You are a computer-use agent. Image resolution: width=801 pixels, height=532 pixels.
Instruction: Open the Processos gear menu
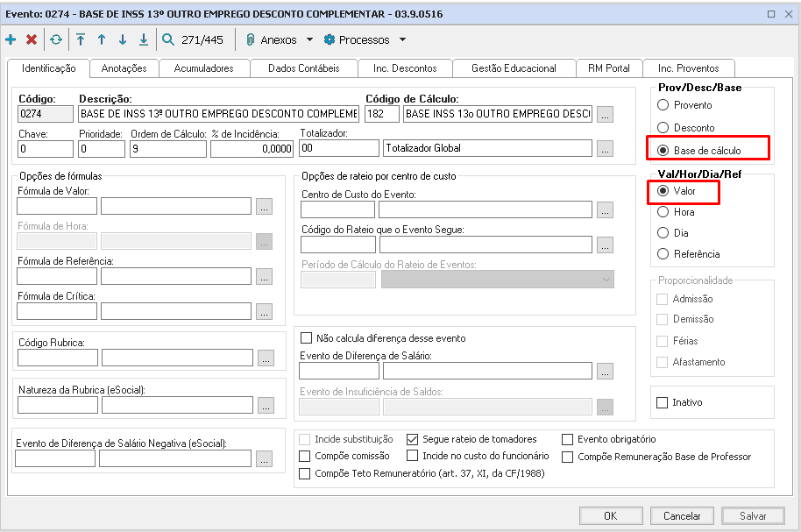[x=357, y=39]
